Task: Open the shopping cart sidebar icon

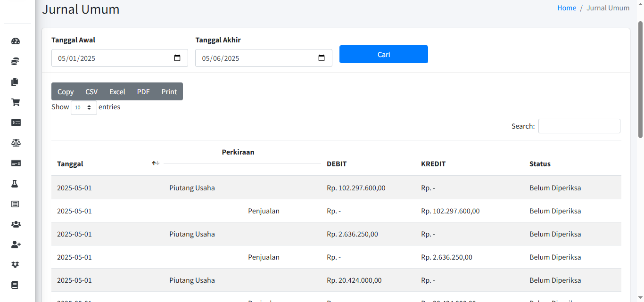Action: (16, 102)
